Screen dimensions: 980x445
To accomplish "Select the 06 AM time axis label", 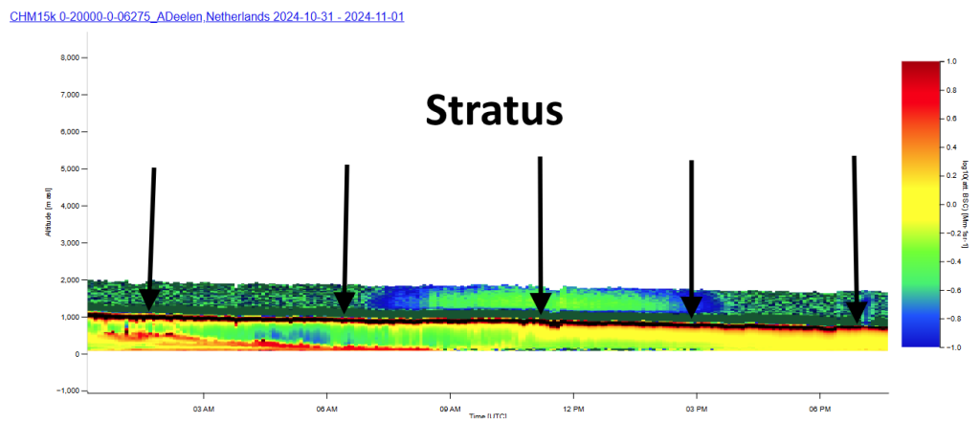I will (326, 408).
